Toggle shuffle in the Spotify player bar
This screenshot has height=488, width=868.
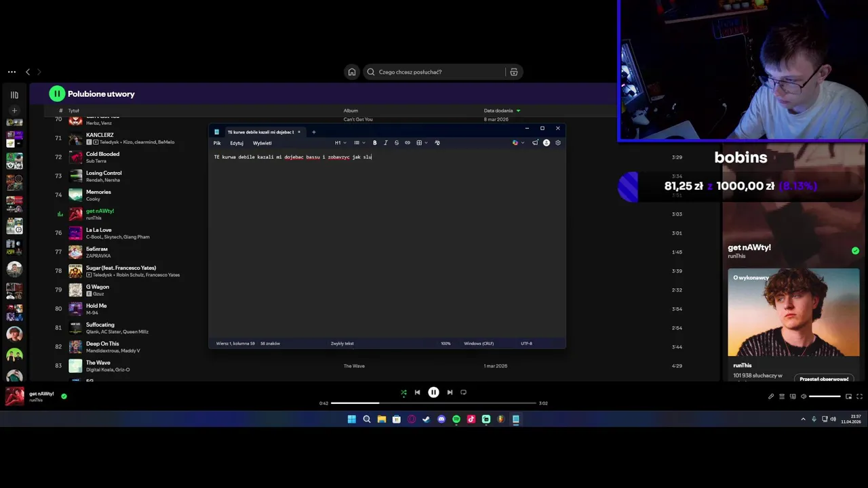[403, 392]
